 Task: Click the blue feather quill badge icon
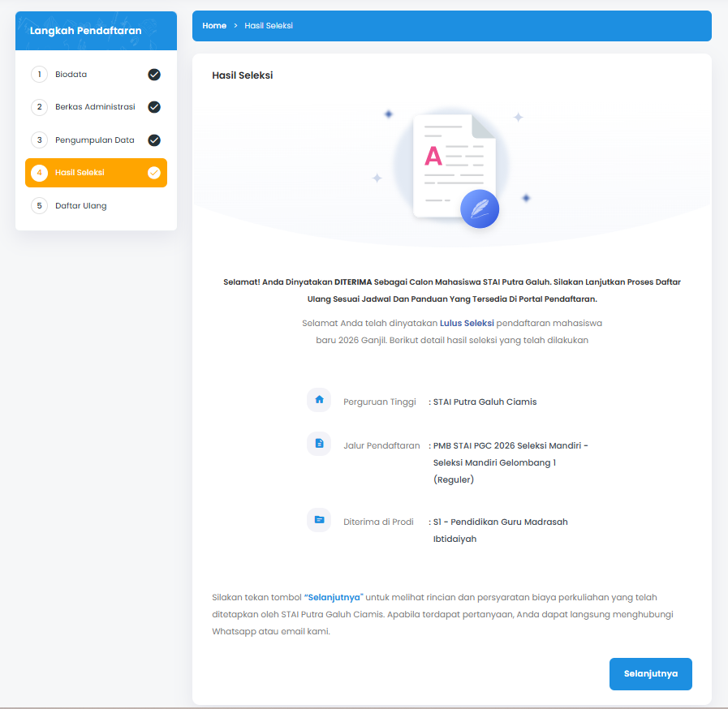(480, 208)
